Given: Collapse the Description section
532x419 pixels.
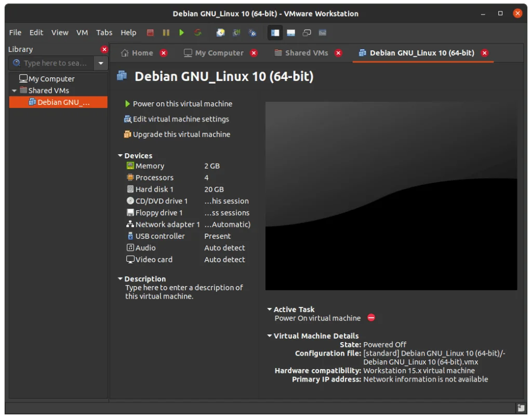Looking at the screenshot, I should click(120, 278).
